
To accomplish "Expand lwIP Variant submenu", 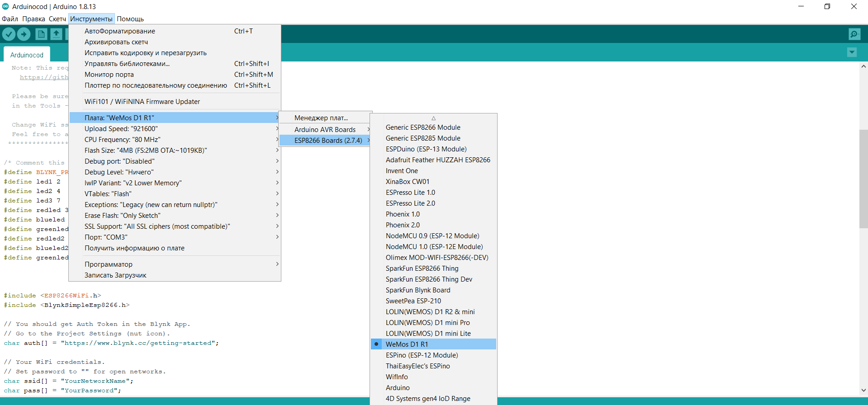I will [x=175, y=183].
